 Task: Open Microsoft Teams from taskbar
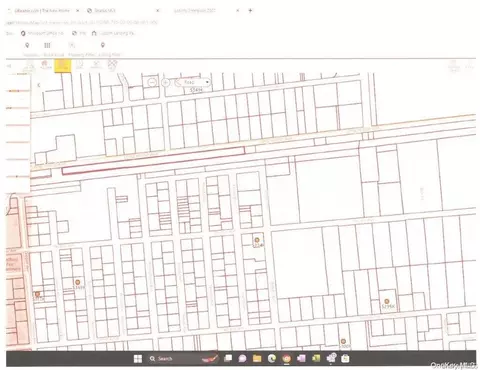point(331,358)
